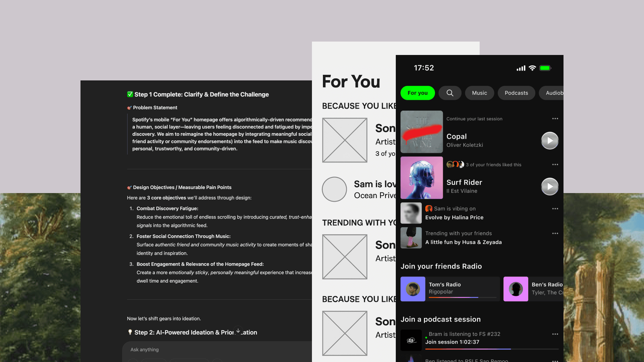Click 'TRENDING WITH YO' wireframe heading
The image size is (644, 362).
point(359,223)
